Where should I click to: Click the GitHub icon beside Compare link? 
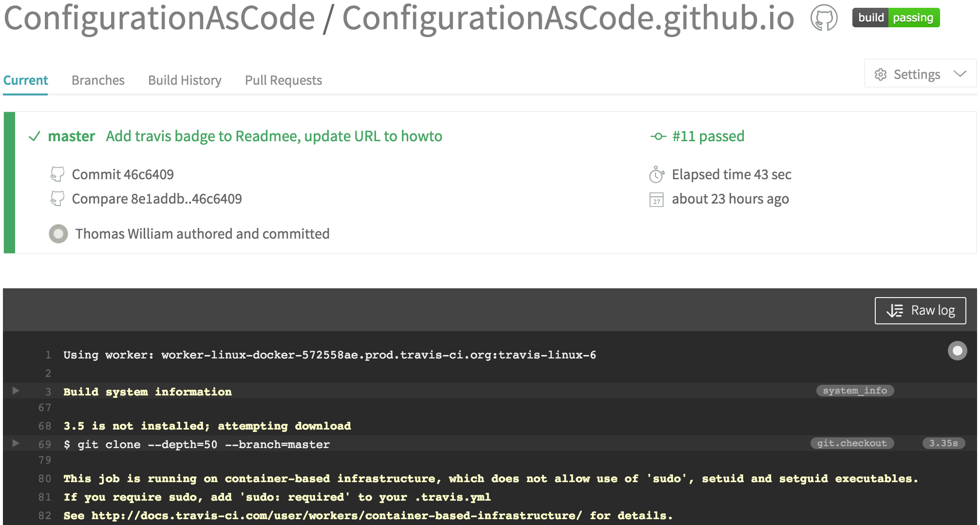coord(57,198)
